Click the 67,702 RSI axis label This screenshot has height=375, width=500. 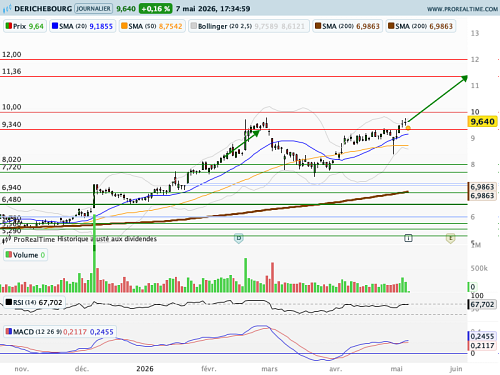pyautogui.click(x=482, y=304)
